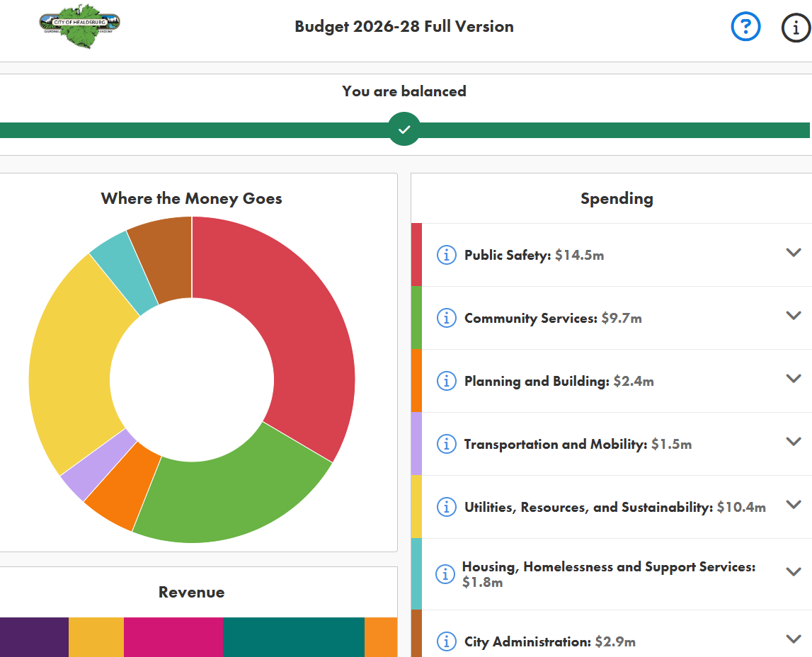The width and height of the screenshot is (812, 657).
Task: Expand Transportation and Mobility details
Action: (793, 442)
